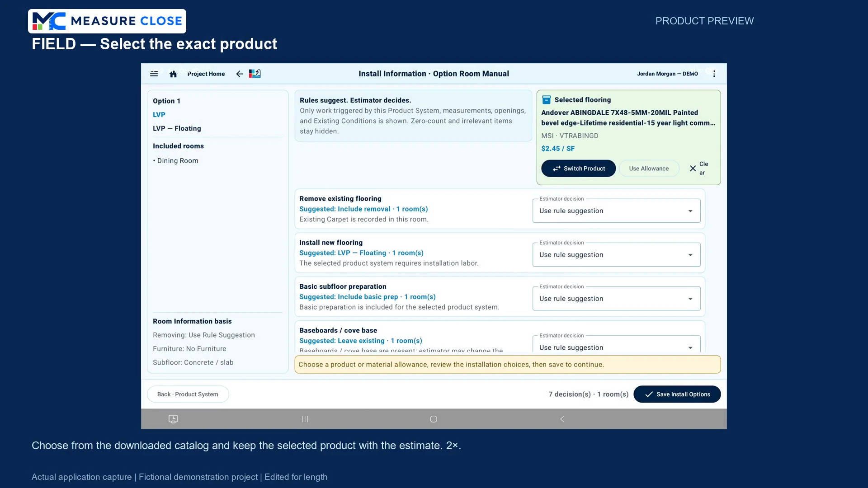Image resolution: width=868 pixels, height=488 pixels.
Task: Click Save Install Options
Action: pyautogui.click(x=677, y=394)
